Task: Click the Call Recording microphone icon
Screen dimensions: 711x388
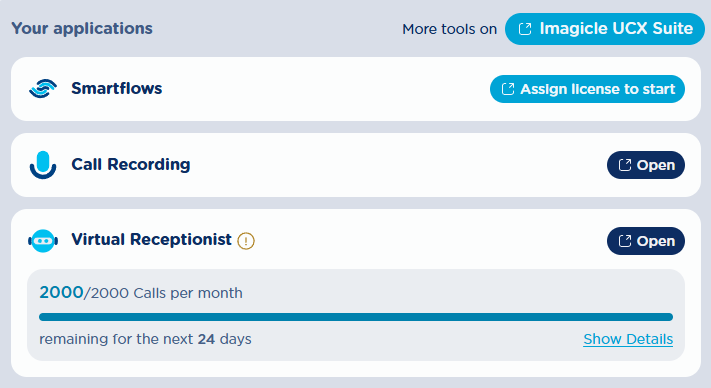Action: [43, 165]
